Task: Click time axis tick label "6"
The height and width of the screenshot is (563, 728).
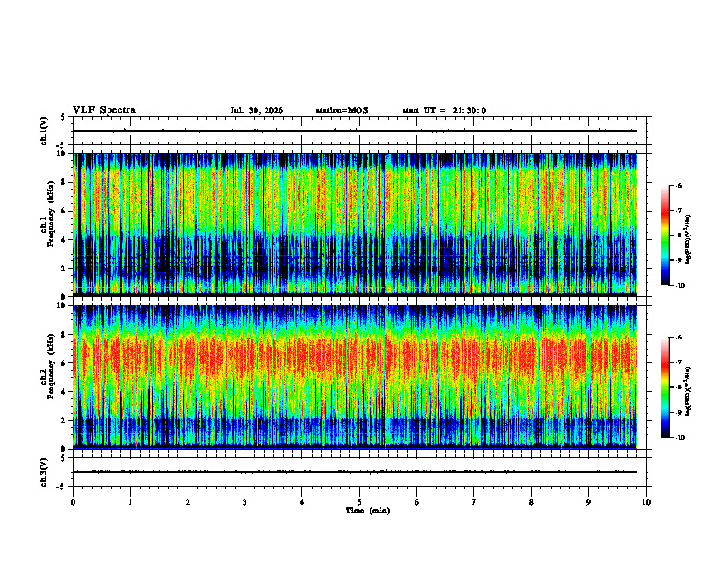Action: 417,502
